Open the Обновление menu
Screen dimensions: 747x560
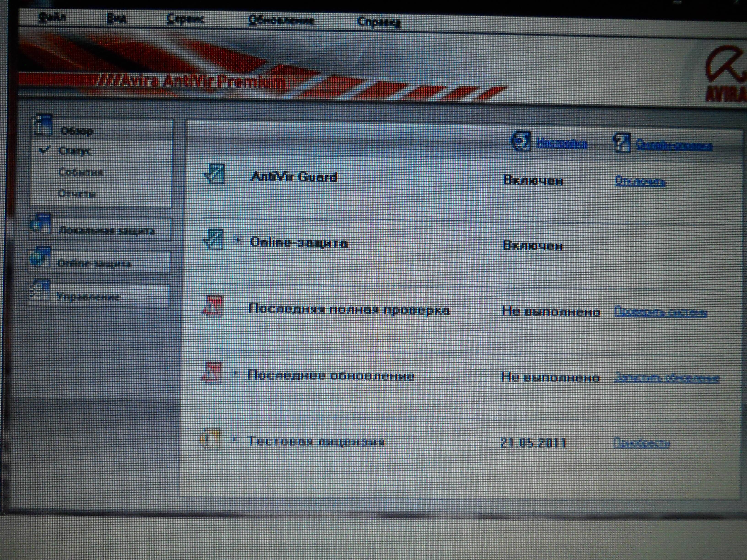pos(281,21)
